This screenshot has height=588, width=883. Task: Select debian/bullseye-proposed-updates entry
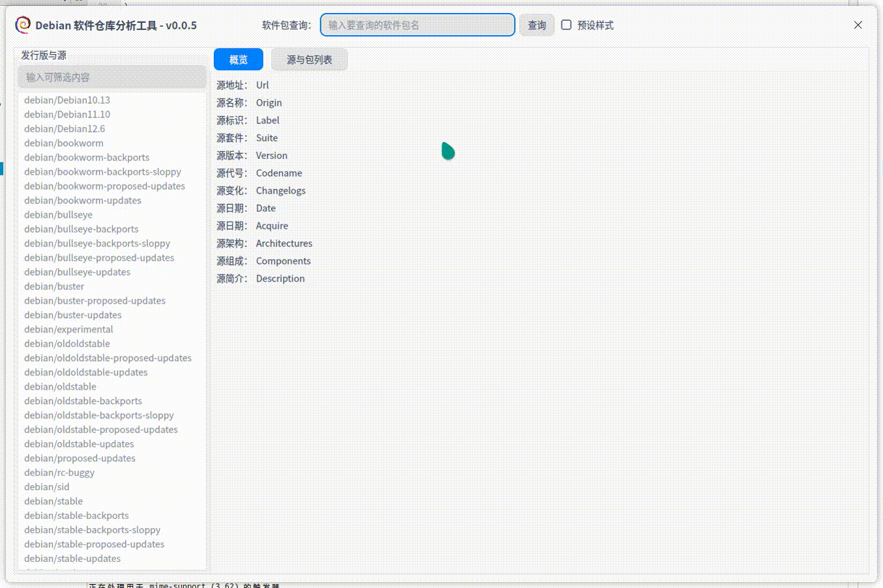coord(112,257)
